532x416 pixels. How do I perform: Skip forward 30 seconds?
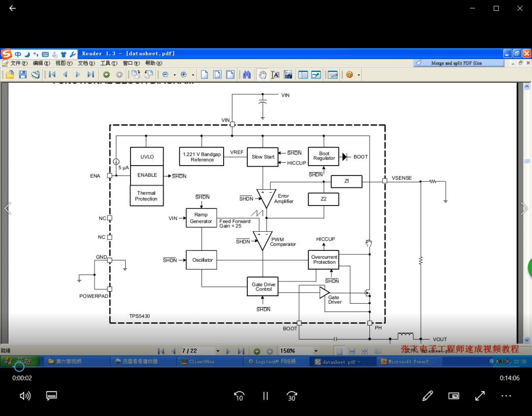click(x=292, y=396)
